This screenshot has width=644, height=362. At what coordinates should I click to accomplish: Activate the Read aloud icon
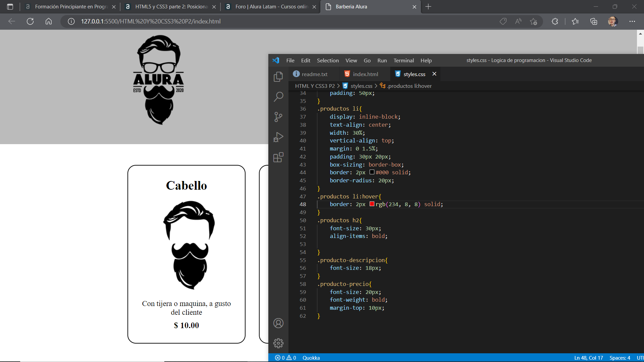(x=518, y=21)
